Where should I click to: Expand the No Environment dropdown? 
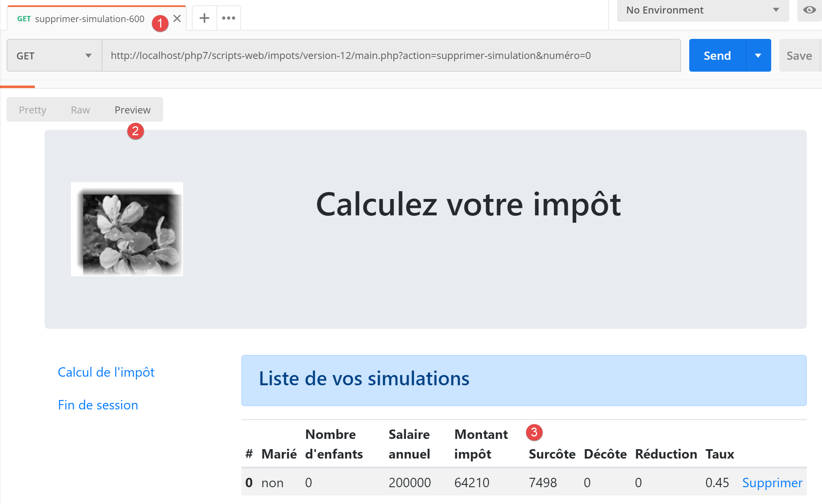(x=703, y=10)
